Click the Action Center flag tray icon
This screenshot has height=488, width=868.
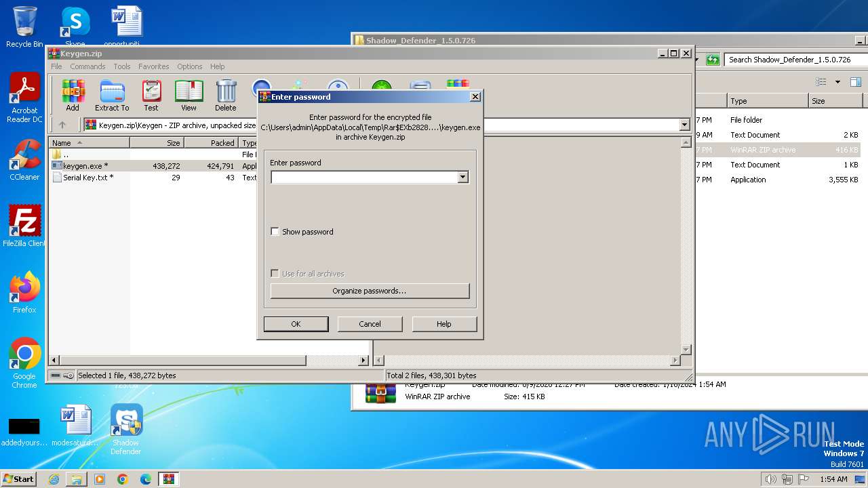[x=804, y=479]
